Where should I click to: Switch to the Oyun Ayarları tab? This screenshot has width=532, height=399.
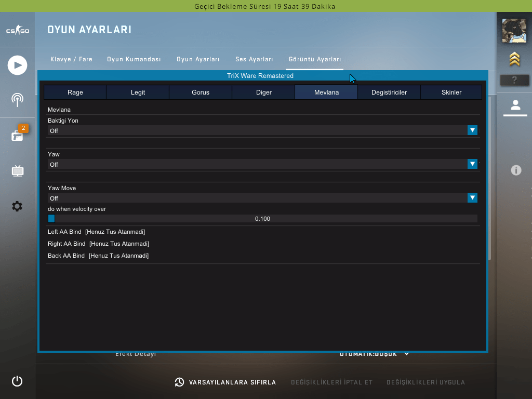pyautogui.click(x=198, y=59)
